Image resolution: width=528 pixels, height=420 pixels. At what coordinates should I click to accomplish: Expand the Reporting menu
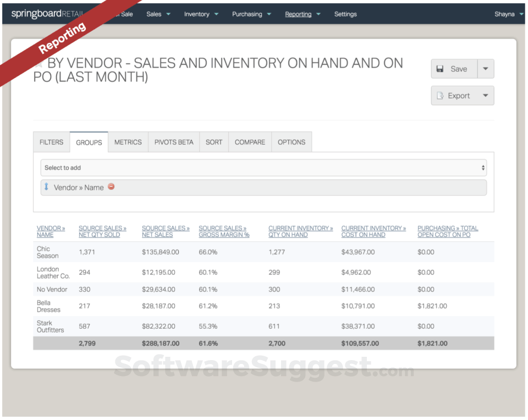302,14
